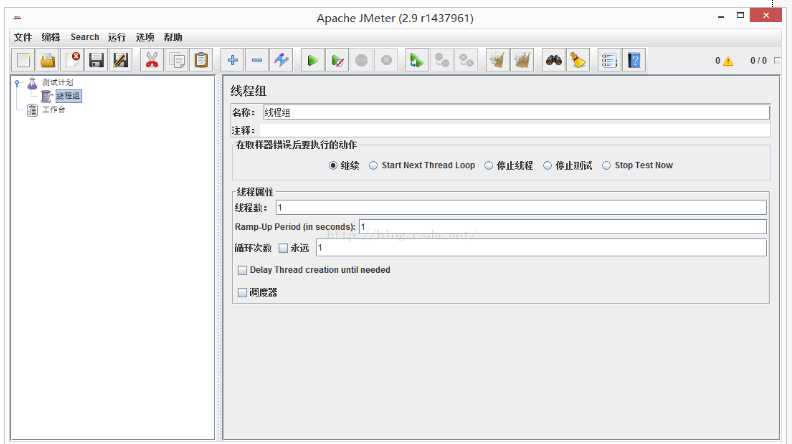
Task: Reset search with brush icon
Action: pos(578,61)
